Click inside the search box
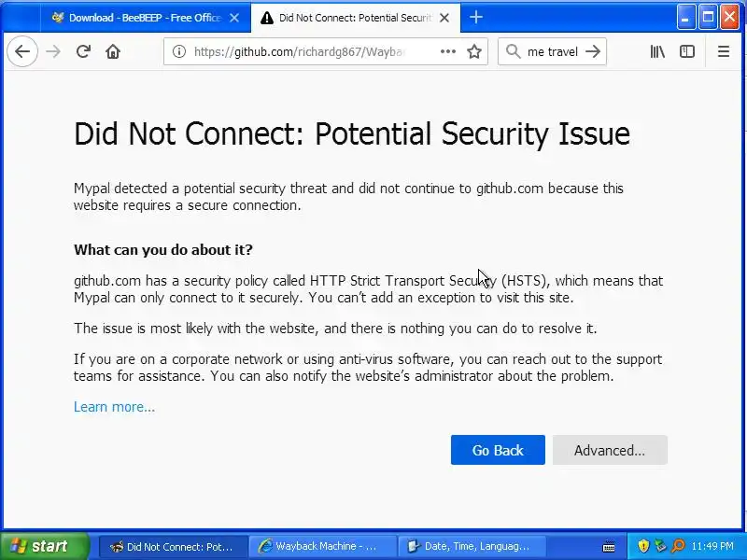The image size is (747, 560). (551, 52)
